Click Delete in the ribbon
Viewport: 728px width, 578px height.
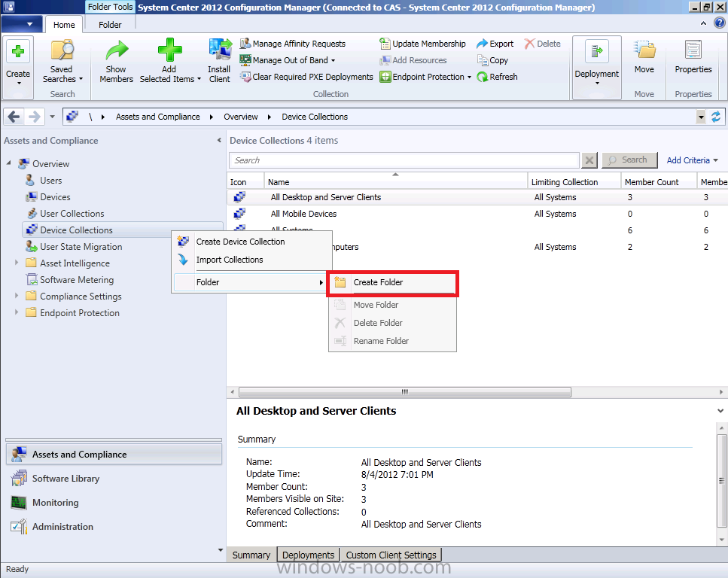[542, 44]
